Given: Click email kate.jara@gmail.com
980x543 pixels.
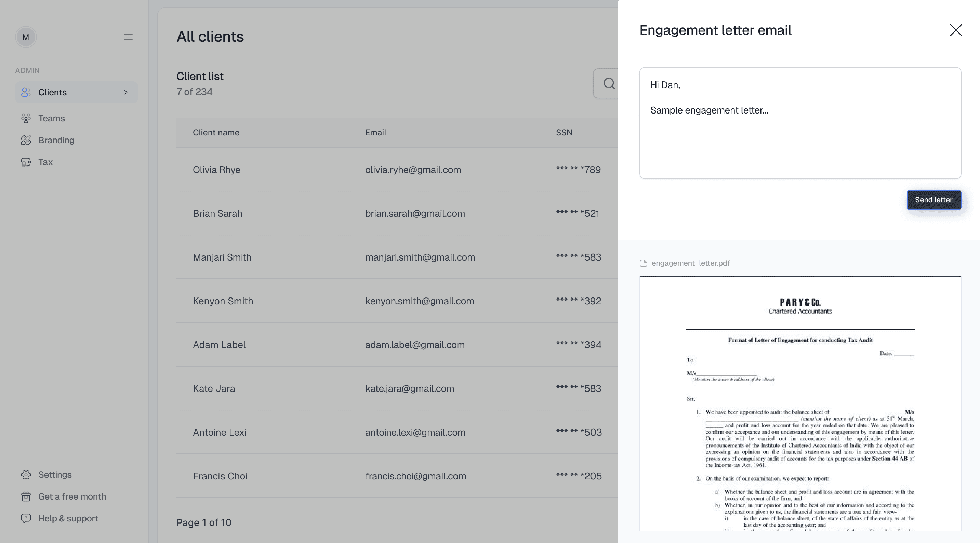Looking at the screenshot, I should [410, 388].
